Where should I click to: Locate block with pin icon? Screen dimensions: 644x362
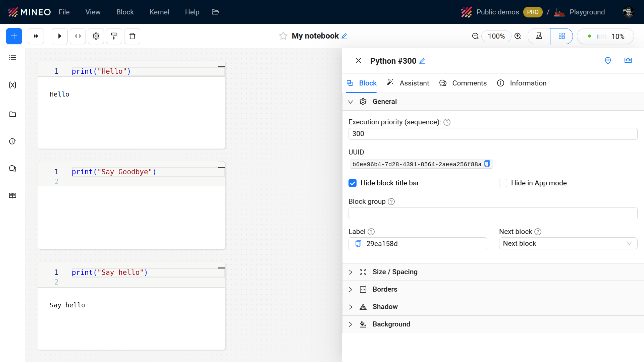point(608,61)
